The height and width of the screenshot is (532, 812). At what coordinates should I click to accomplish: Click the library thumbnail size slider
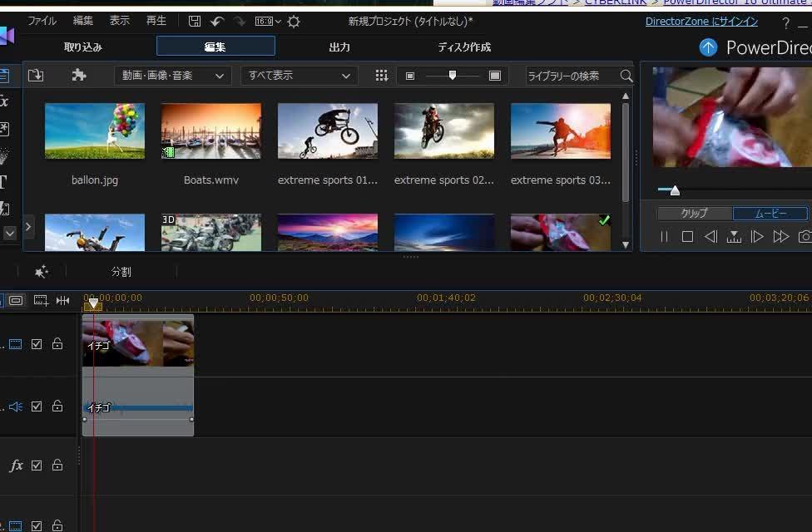452,76
